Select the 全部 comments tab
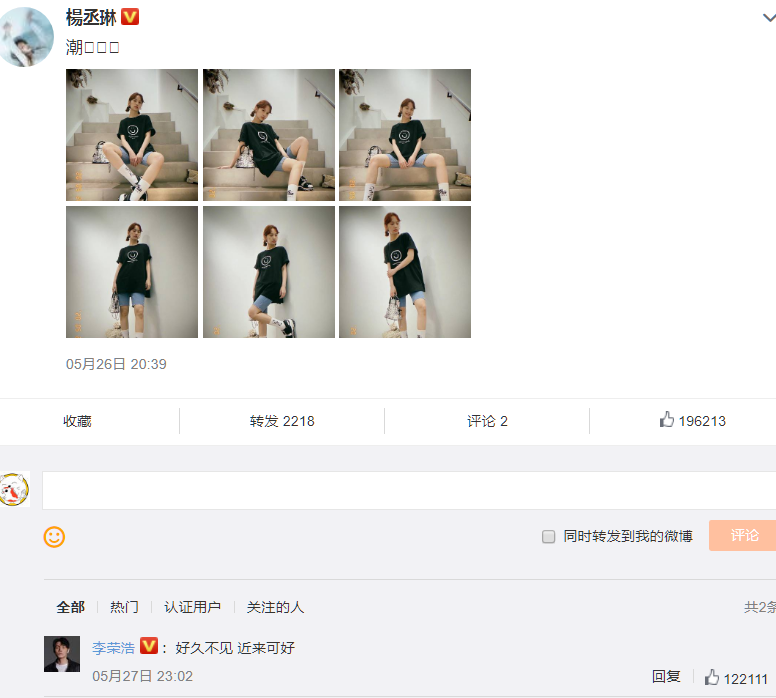This screenshot has height=698, width=776. coord(71,607)
